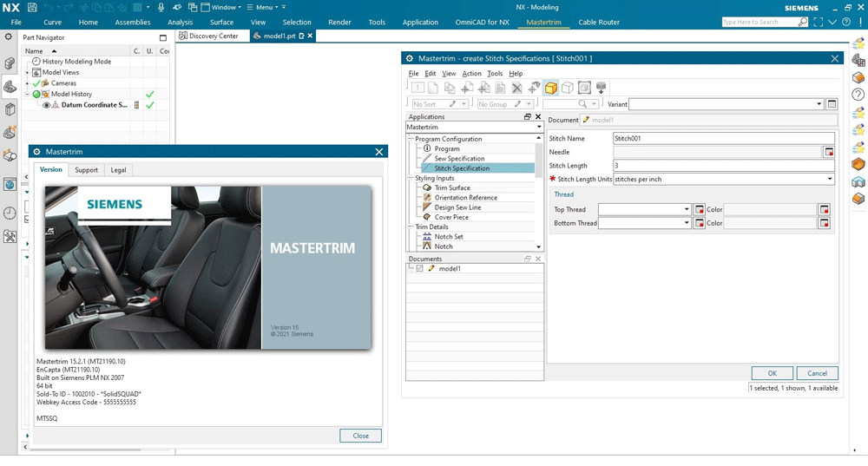Click the wireframe cube display icon
Image resolution: width=868 pixels, height=466 pixels.
[x=568, y=88]
